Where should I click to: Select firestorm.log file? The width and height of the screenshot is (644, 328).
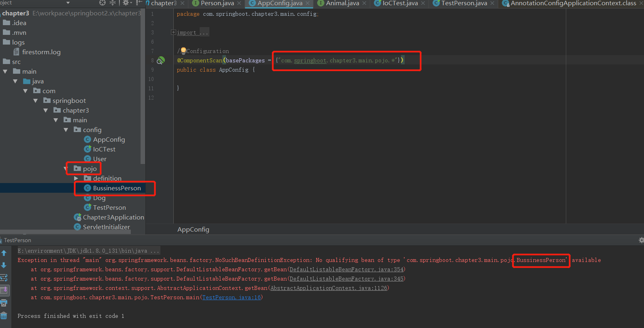(37, 52)
